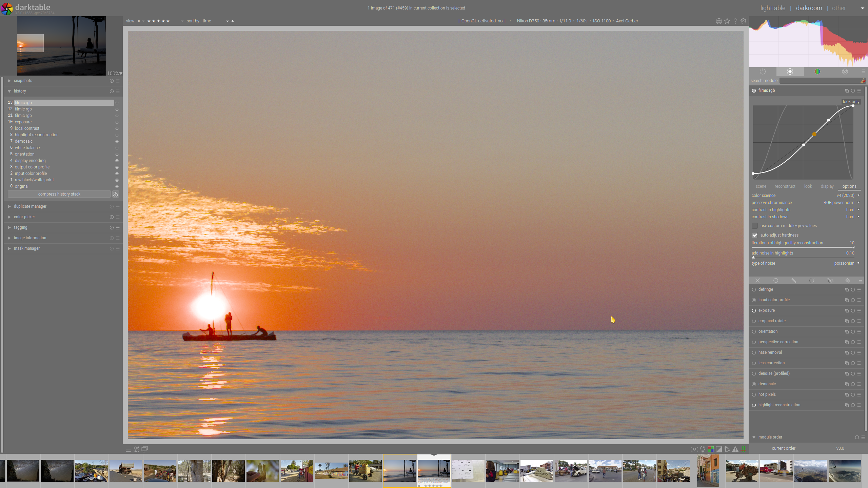Image resolution: width=868 pixels, height=488 pixels.
Task: Click compress history stack button
Action: [59, 194]
